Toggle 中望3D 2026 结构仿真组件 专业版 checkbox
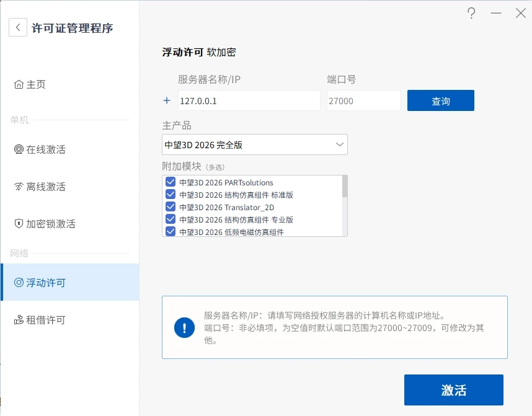Image resolution: width=532 pixels, height=416 pixels. (x=171, y=219)
